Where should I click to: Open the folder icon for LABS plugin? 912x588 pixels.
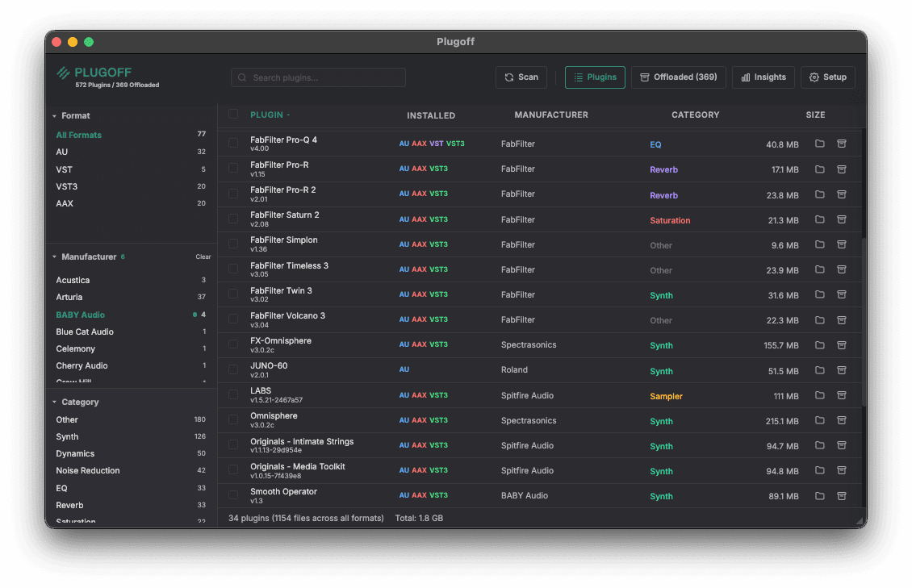tap(819, 395)
